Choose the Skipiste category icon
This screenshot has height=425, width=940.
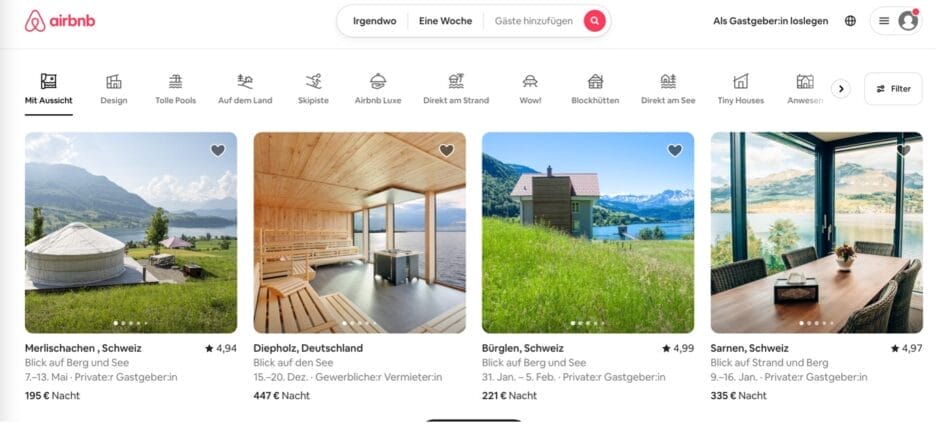pos(313,81)
